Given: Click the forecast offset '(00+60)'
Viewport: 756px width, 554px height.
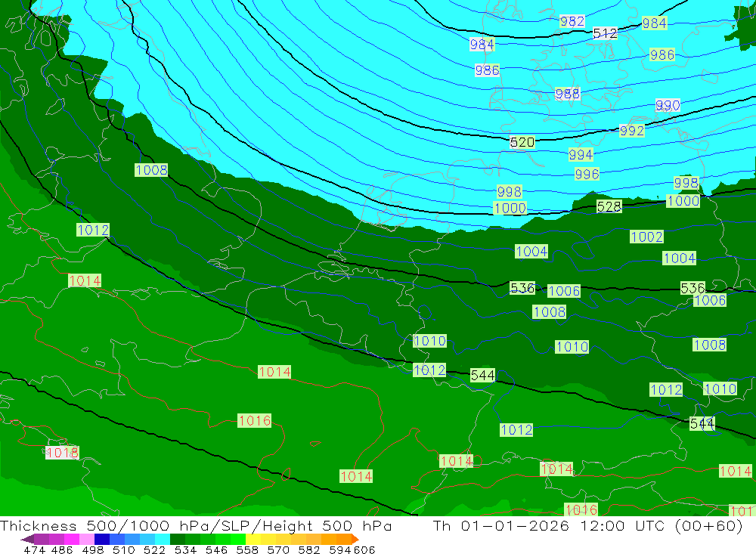Looking at the screenshot, I should [x=709, y=526].
